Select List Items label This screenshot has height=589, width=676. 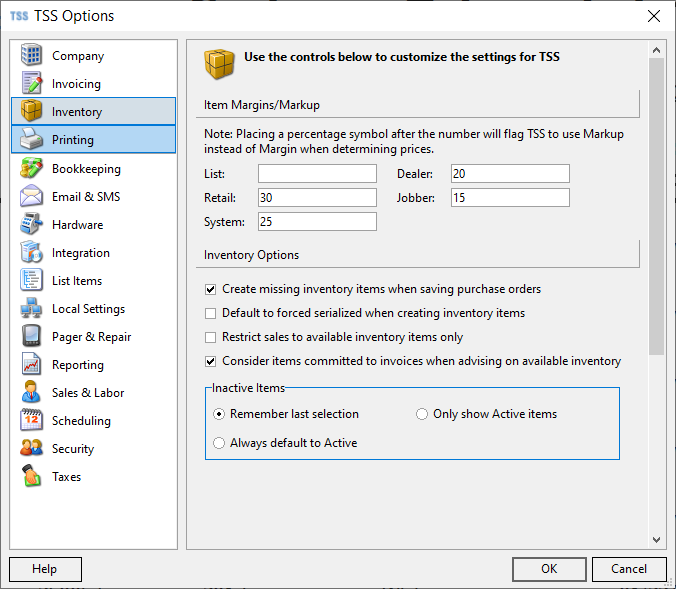(x=77, y=281)
